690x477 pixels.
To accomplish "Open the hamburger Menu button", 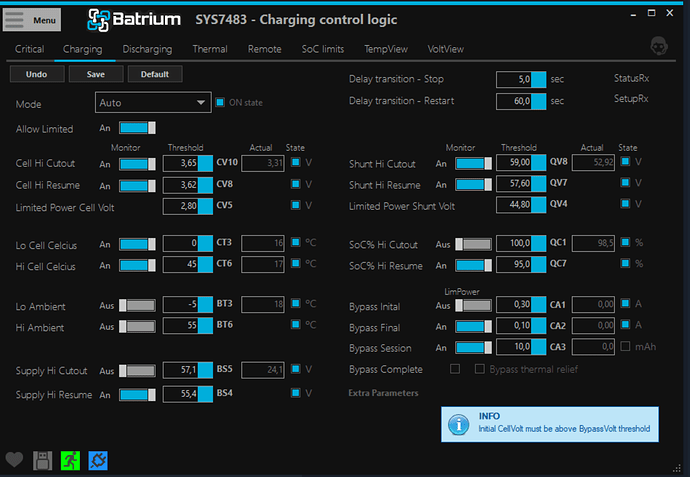I will (33, 19).
